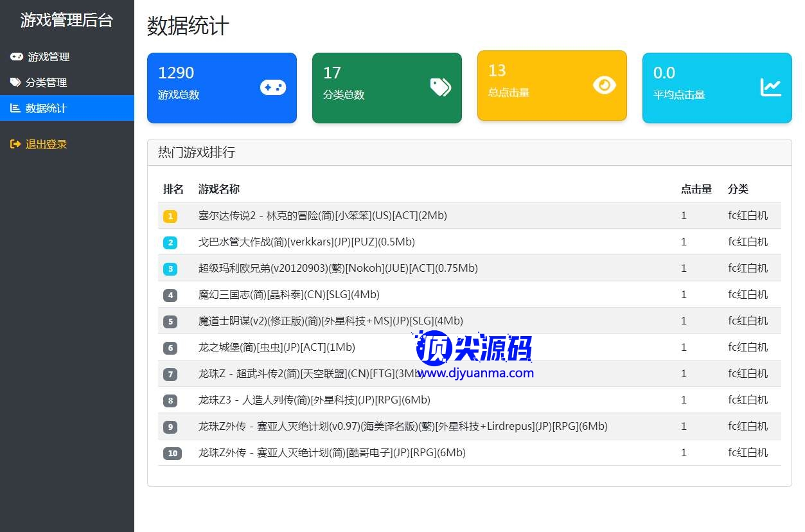
Task: Click the eye icon in 总点击量 card
Action: click(604, 85)
